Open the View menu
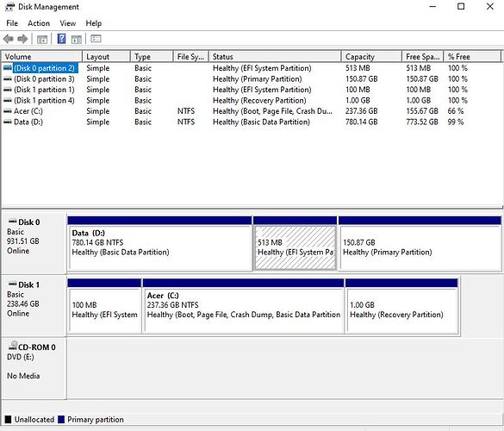This screenshot has width=504, height=431. click(68, 23)
